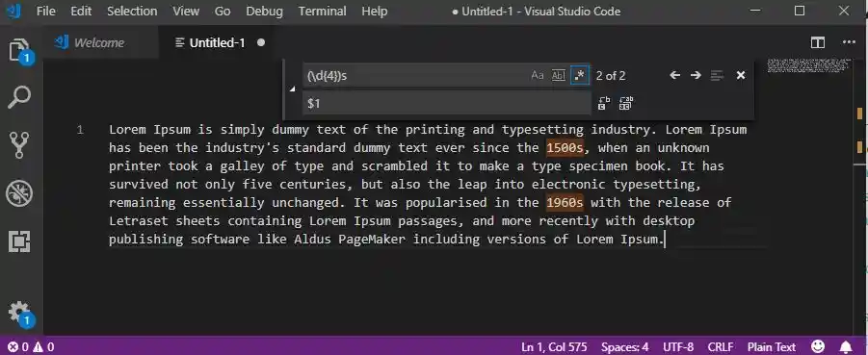
Task: Click the VS Code logo in the title bar
Action: tap(13, 11)
